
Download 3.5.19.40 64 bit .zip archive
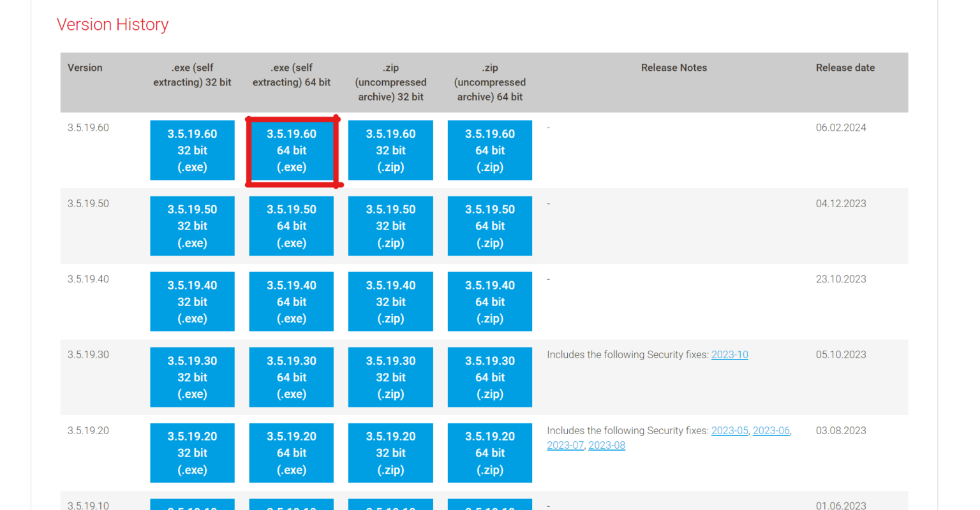click(490, 302)
